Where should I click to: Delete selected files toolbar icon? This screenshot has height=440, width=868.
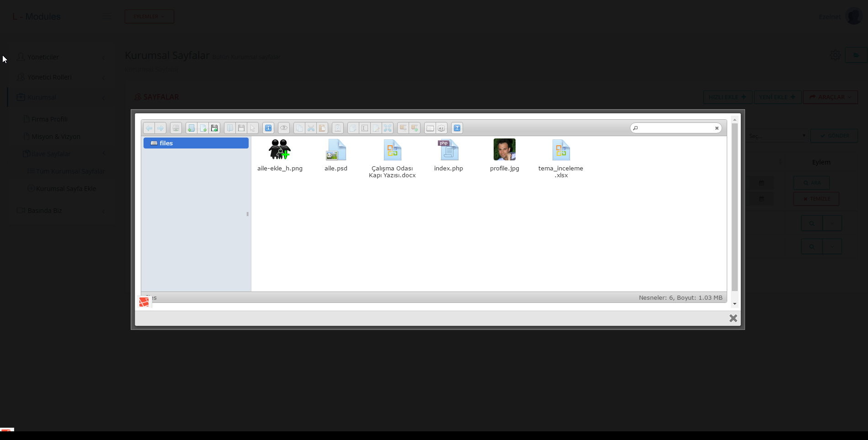pos(337,128)
